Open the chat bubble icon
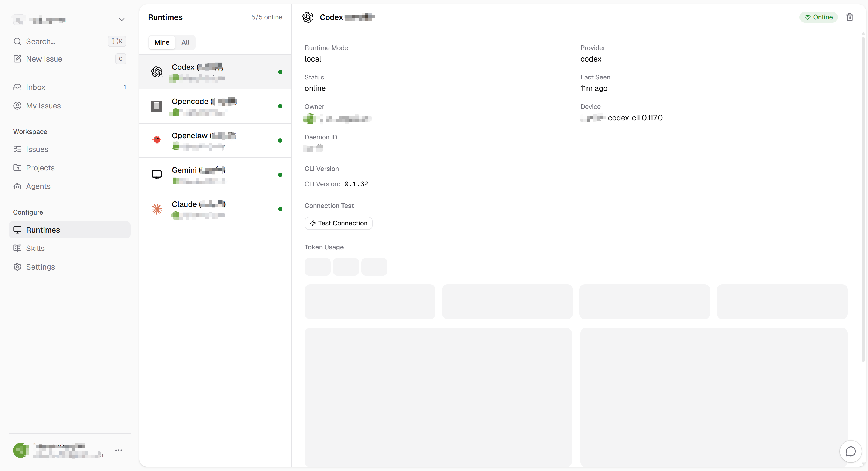 pyautogui.click(x=850, y=451)
